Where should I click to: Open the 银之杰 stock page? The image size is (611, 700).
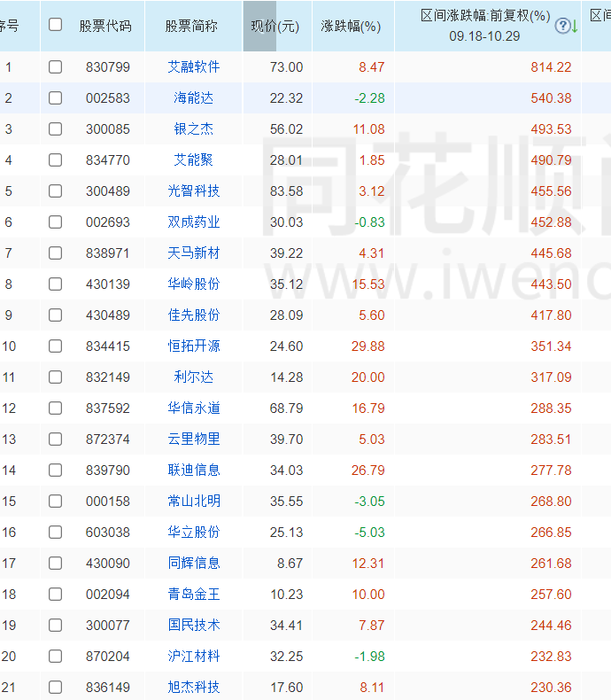click(x=194, y=129)
